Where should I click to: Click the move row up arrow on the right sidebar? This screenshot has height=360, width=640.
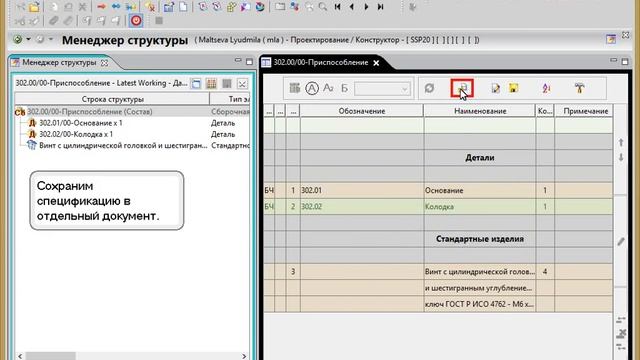pyautogui.click(x=621, y=142)
